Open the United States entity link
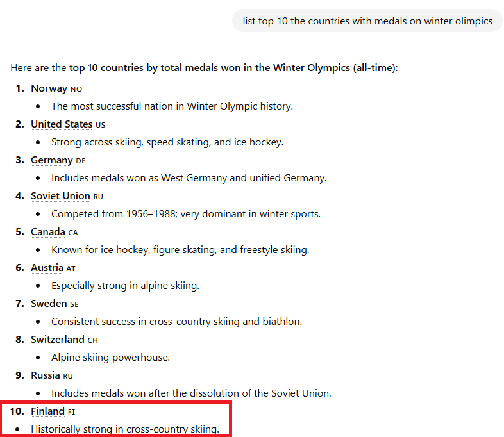Image resolution: width=504 pixels, height=437 pixels. (62, 124)
